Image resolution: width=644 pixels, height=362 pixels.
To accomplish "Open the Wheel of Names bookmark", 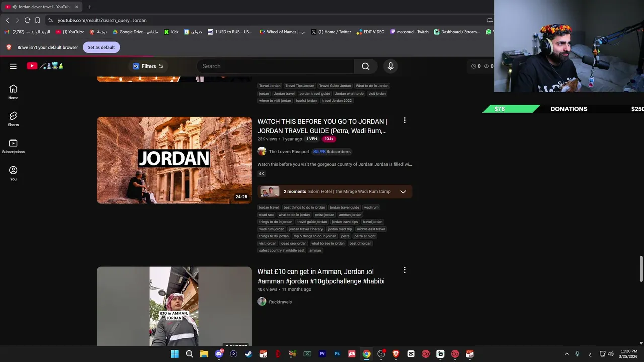I will coord(282,32).
